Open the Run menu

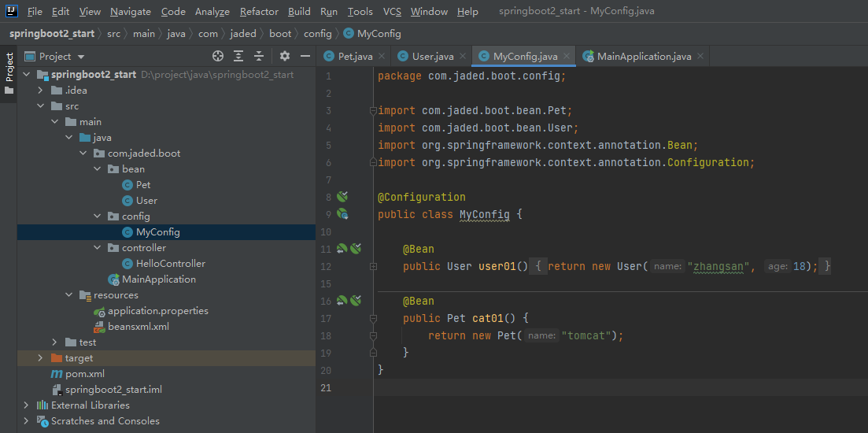pos(329,12)
